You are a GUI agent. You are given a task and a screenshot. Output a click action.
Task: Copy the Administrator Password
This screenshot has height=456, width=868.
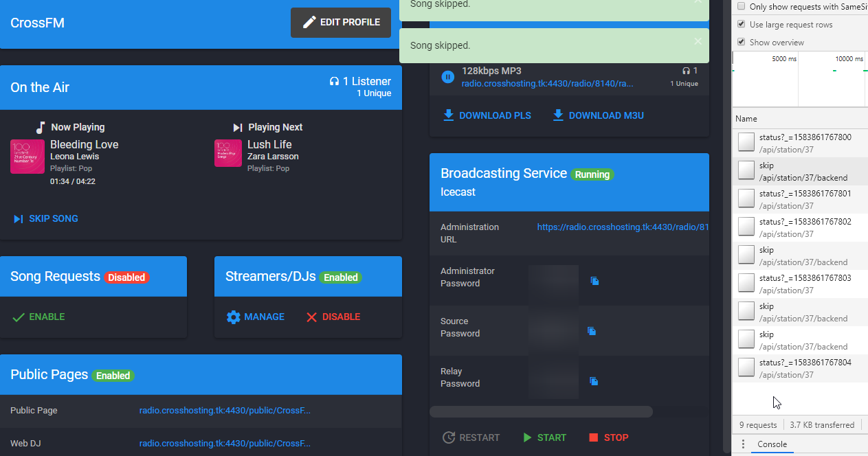click(594, 281)
